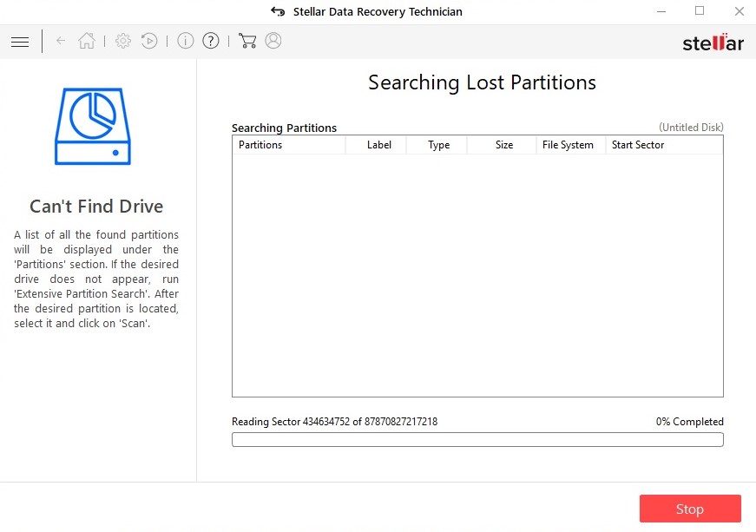Click the '(Untitled Disk)' label
Image resolution: width=756 pixels, height=532 pixels.
691,128
